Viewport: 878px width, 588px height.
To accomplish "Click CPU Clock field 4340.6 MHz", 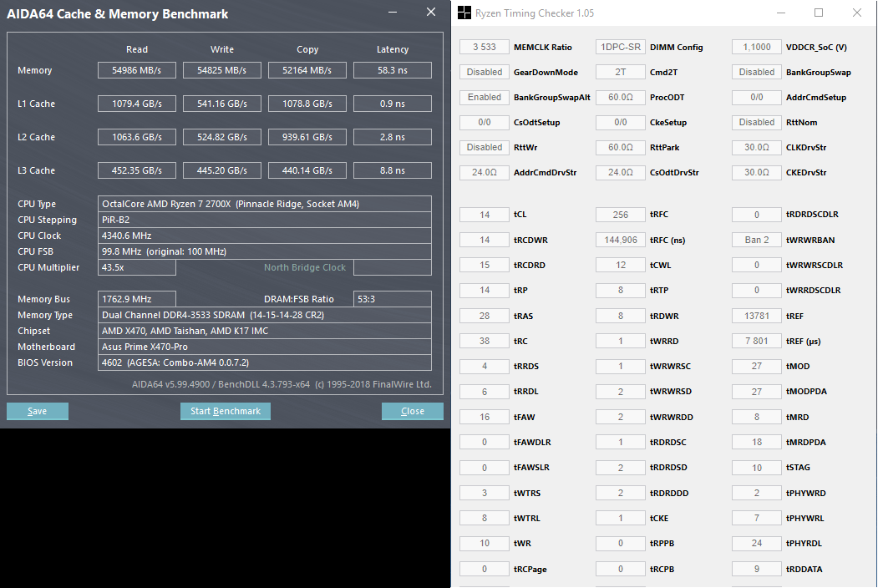I will point(264,236).
